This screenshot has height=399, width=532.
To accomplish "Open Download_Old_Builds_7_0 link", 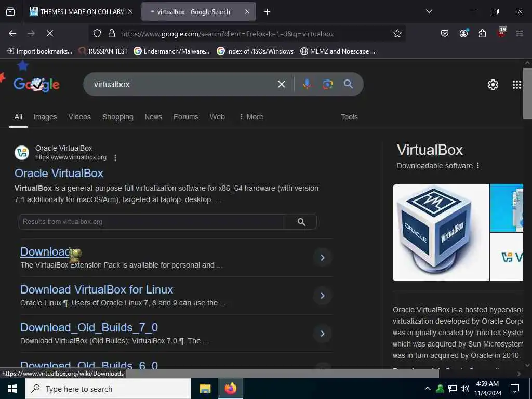I will point(89,328).
